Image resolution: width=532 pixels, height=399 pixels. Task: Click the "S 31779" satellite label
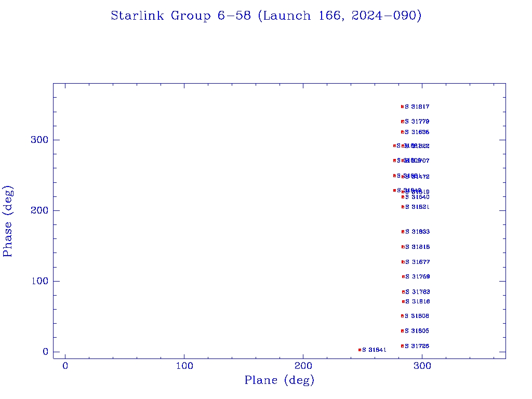417,122
